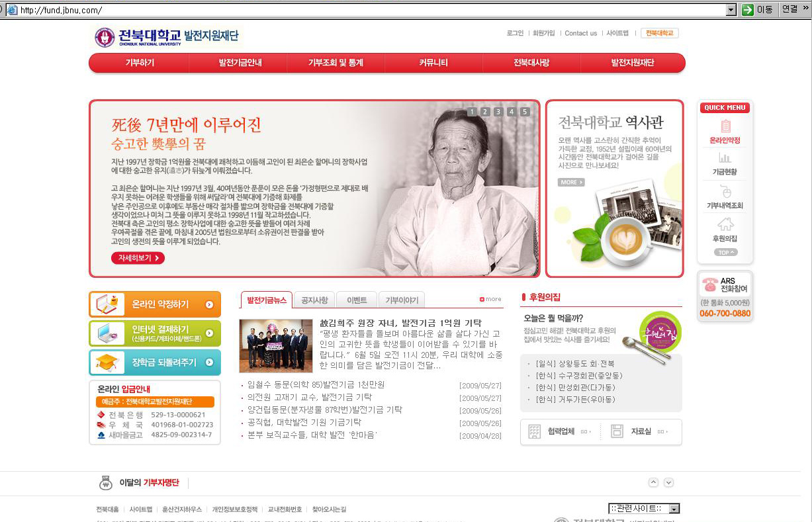The image size is (812, 522).
Task: Click the 협력업체 building icon
Action: [x=535, y=432]
